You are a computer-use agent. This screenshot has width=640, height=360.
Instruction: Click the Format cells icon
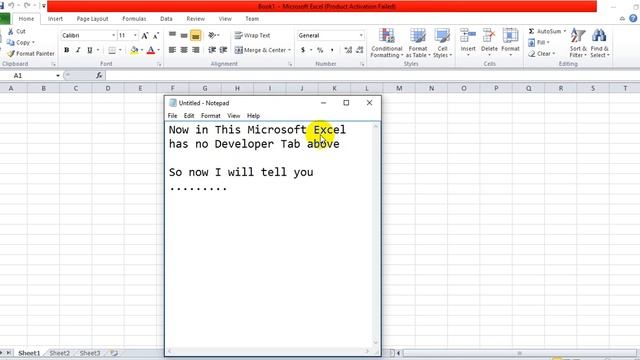pos(510,36)
